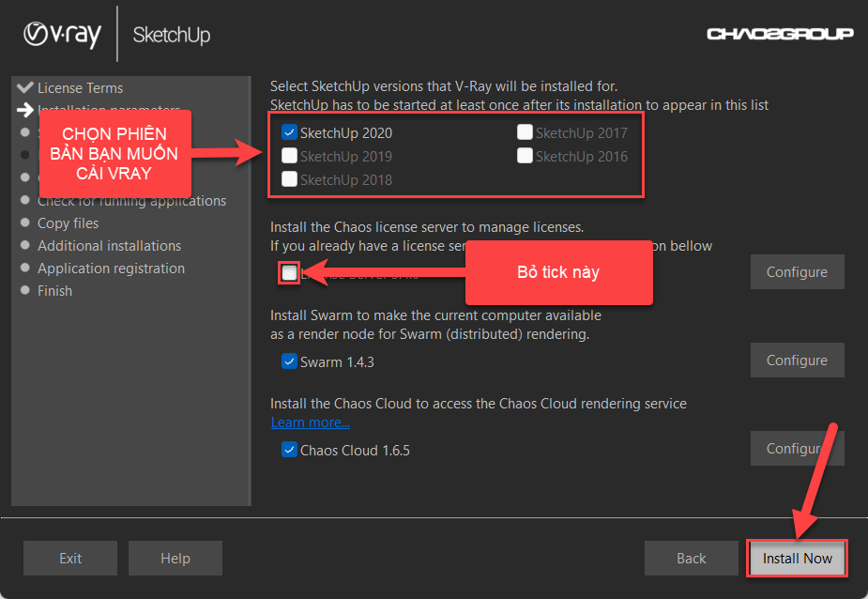
Task: Click the bullet beside Additional installations
Action: pyautogui.click(x=25, y=245)
